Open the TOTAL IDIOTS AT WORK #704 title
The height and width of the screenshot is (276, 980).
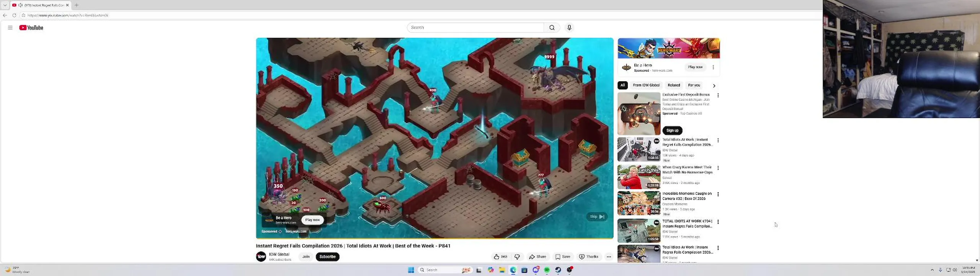(x=688, y=223)
